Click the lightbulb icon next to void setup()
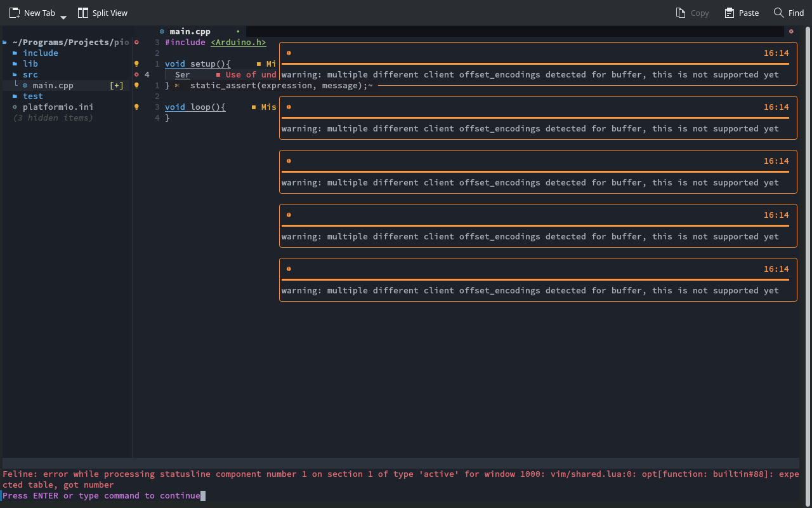This screenshot has height=508, width=812. (x=136, y=63)
